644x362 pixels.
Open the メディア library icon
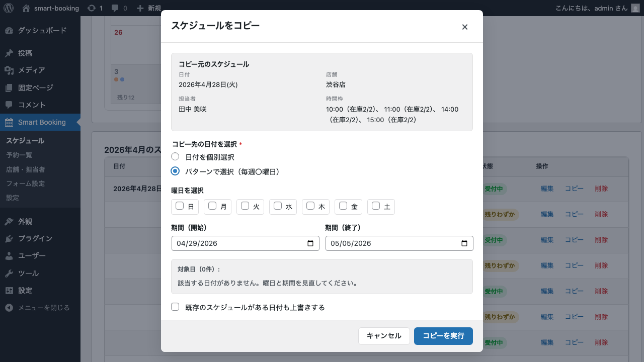9,70
